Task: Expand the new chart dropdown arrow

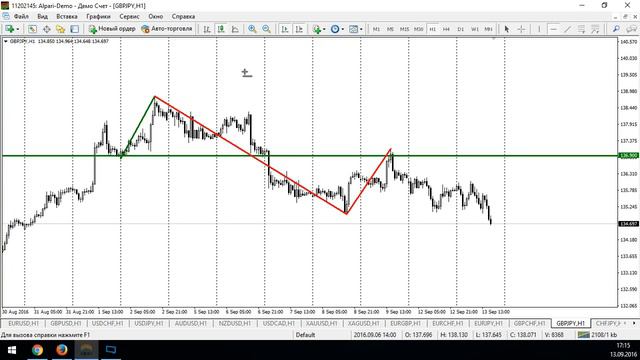Action: (18, 29)
